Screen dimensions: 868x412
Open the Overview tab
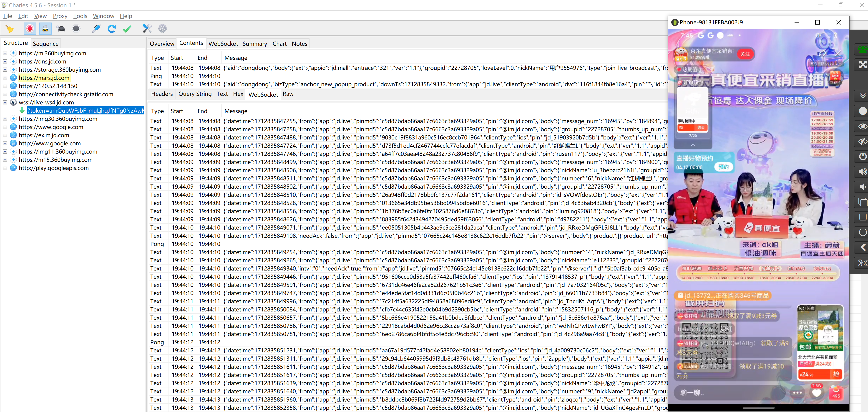point(162,43)
